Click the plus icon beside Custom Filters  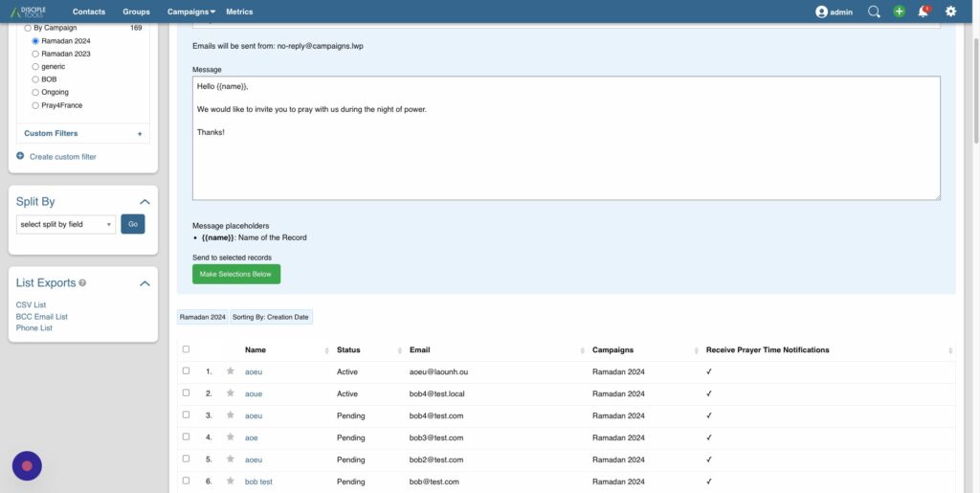click(x=140, y=134)
